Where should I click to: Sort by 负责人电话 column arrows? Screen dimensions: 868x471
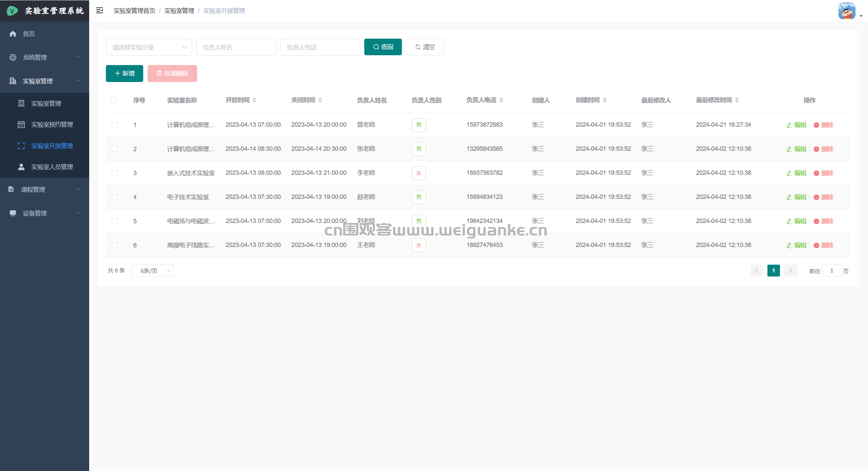click(501, 100)
